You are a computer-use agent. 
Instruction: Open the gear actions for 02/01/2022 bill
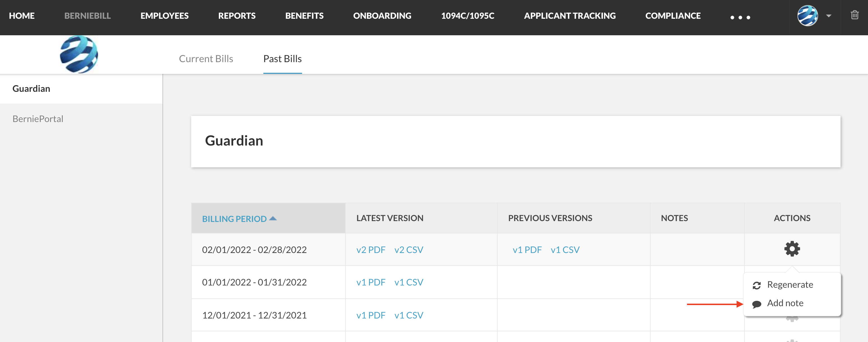point(792,249)
